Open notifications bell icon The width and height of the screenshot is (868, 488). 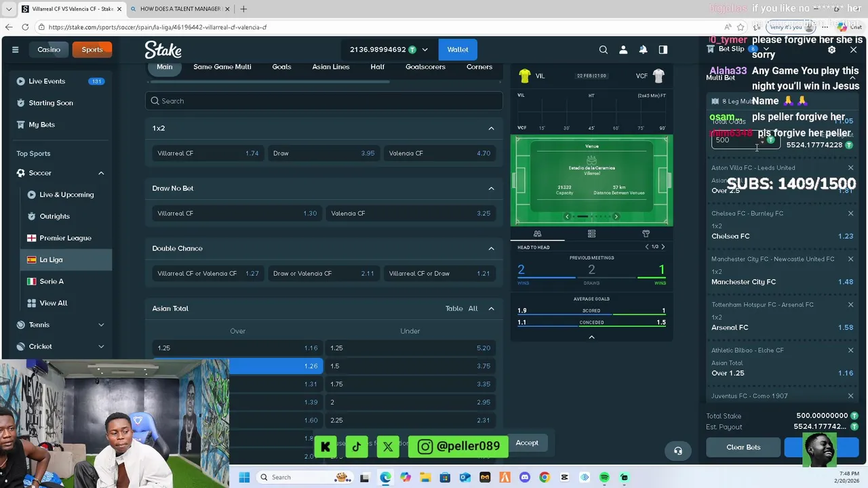pos(643,49)
